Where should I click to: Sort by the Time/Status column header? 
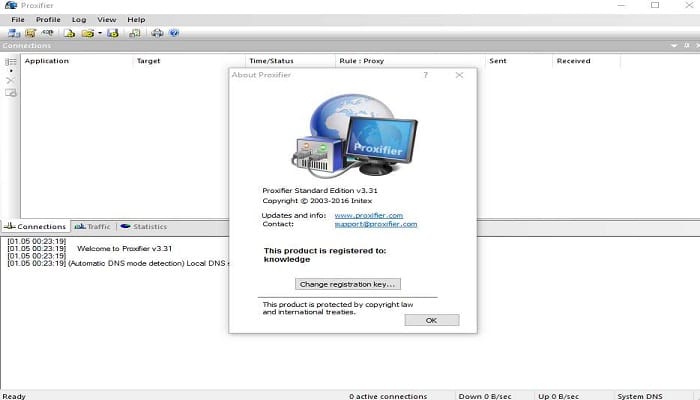pyautogui.click(x=290, y=61)
